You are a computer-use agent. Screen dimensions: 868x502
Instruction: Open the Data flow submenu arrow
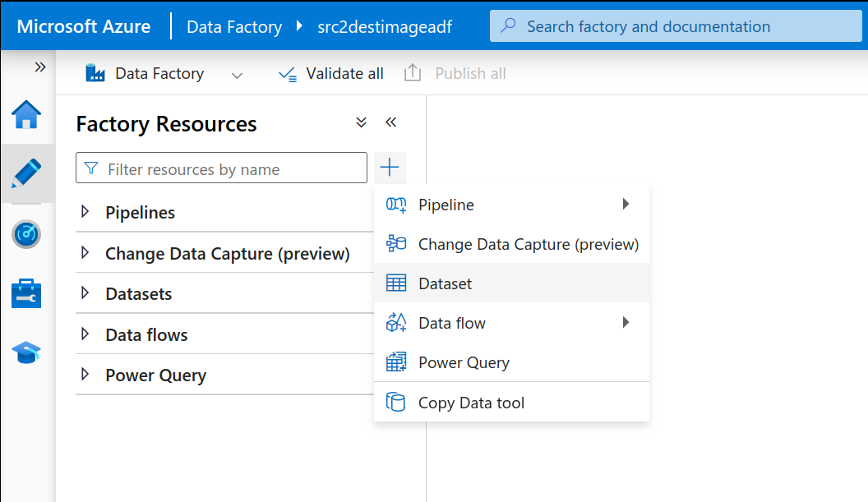(x=626, y=322)
